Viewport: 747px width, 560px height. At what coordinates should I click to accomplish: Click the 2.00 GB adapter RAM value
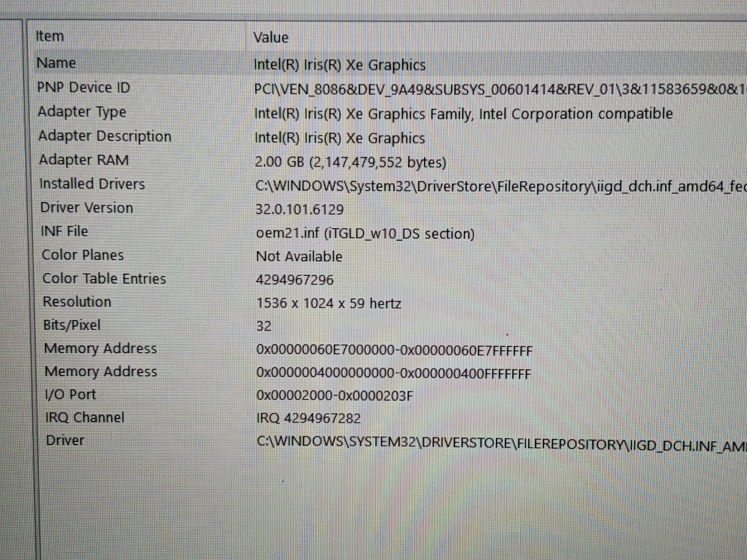(351, 162)
